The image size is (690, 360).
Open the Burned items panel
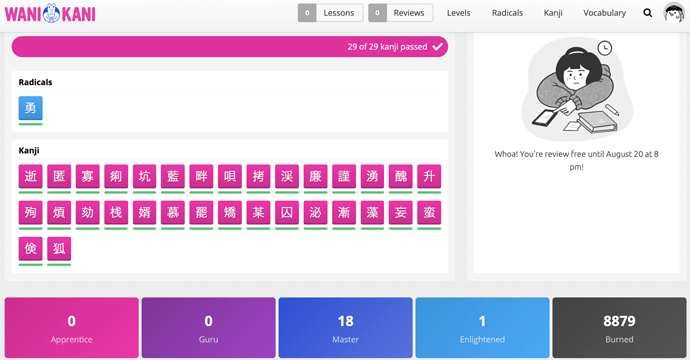click(619, 328)
